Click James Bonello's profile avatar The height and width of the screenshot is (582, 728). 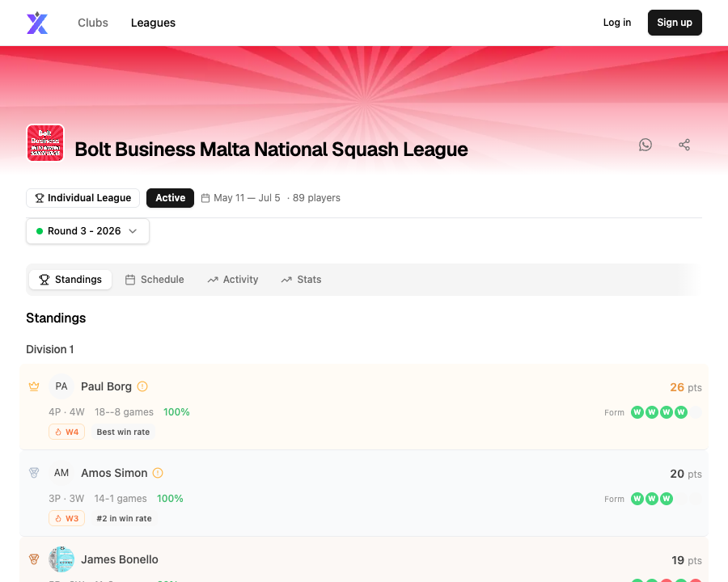pyautogui.click(x=61, y=559)
